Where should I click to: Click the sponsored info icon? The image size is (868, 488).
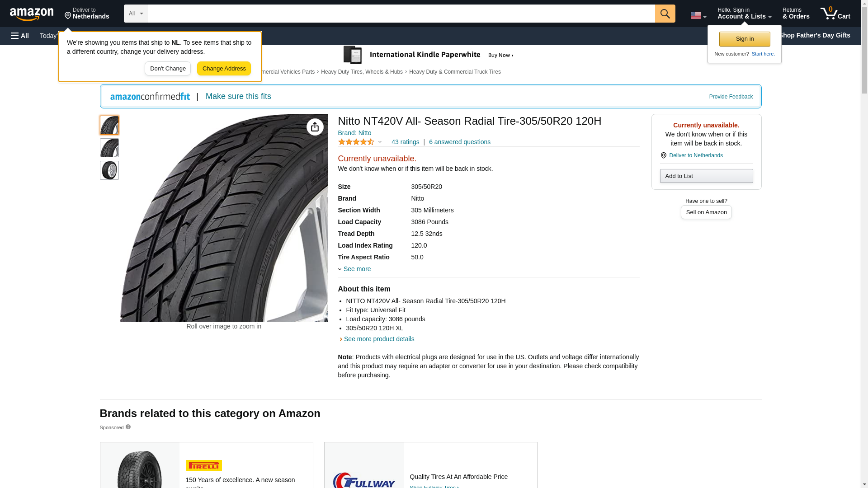coord(128,427)
